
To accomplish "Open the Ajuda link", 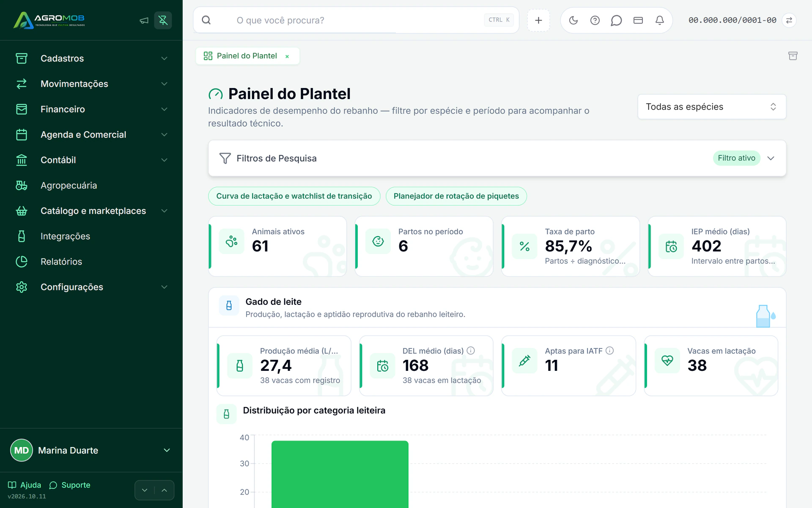I will 25,485.
